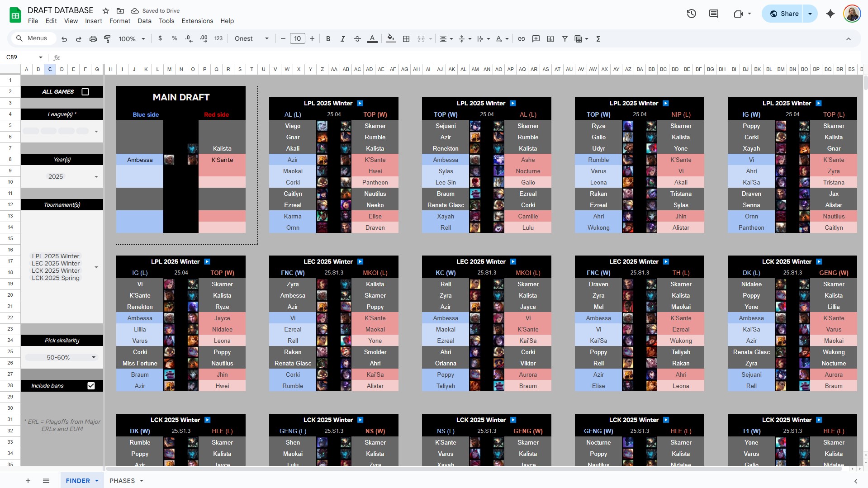
Task: Open the File menu
Action: [33, 21]
